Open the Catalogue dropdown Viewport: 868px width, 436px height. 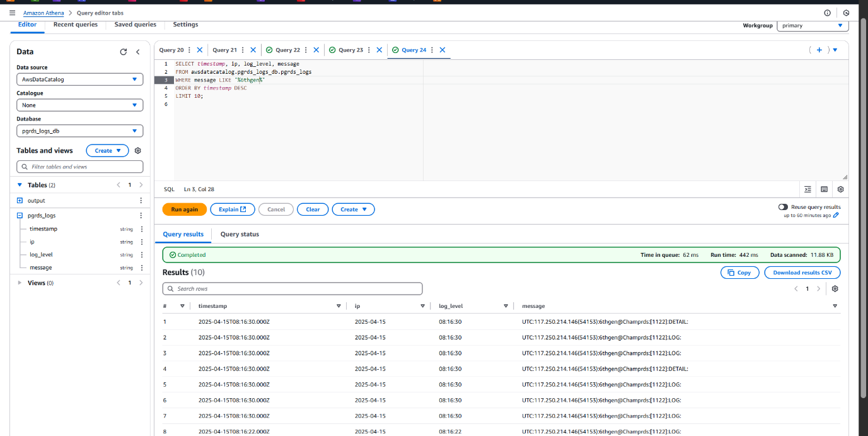(x=80, y=105)
